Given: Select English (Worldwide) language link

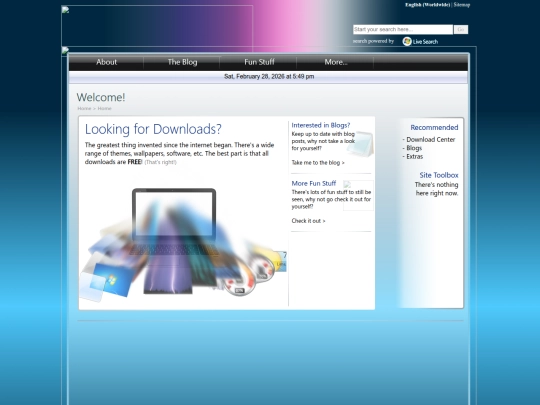Looking at the screenshot, I should pos(427,5).
